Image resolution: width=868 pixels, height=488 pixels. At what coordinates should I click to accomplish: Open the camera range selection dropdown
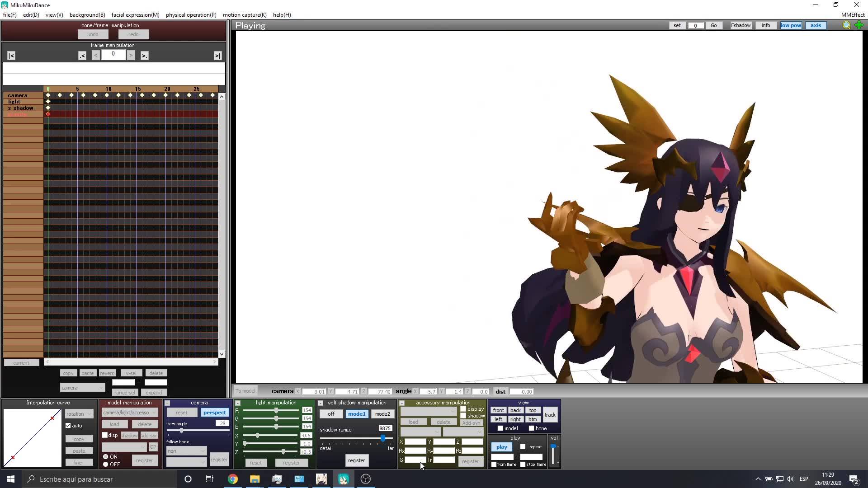point(82,388)
